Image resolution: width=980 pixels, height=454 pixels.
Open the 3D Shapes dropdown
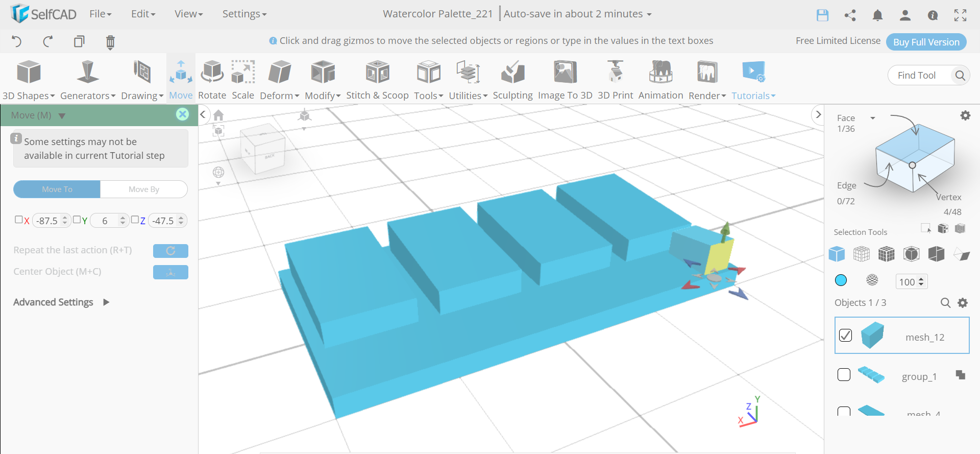click(29, 80)
